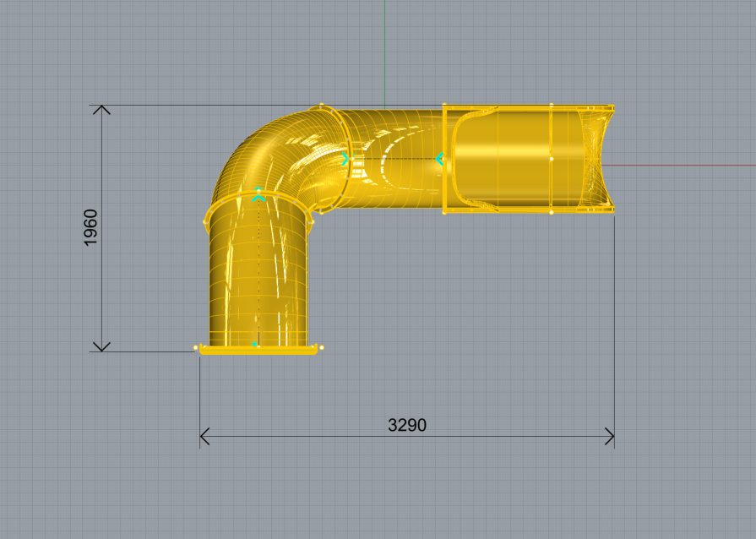Click the cyan point on the bottom flange
The width and height of the screenshot is (756, 539).
tap(255, 345)
